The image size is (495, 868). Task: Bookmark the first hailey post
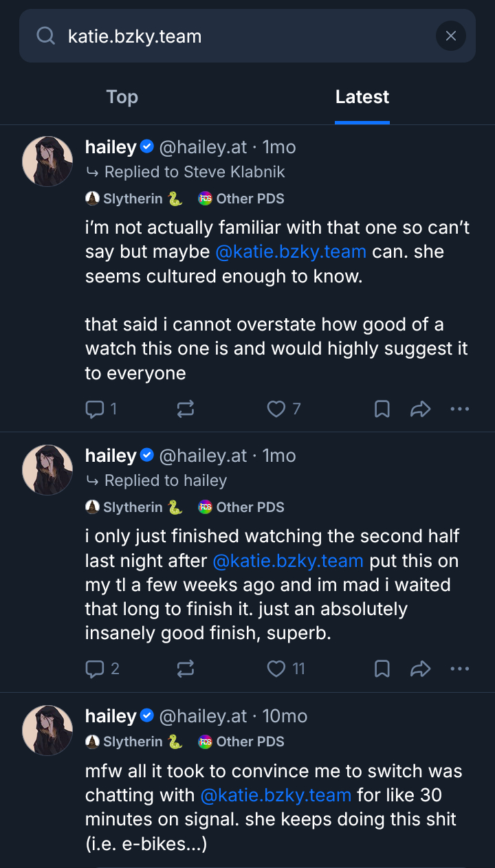point(382,410)
